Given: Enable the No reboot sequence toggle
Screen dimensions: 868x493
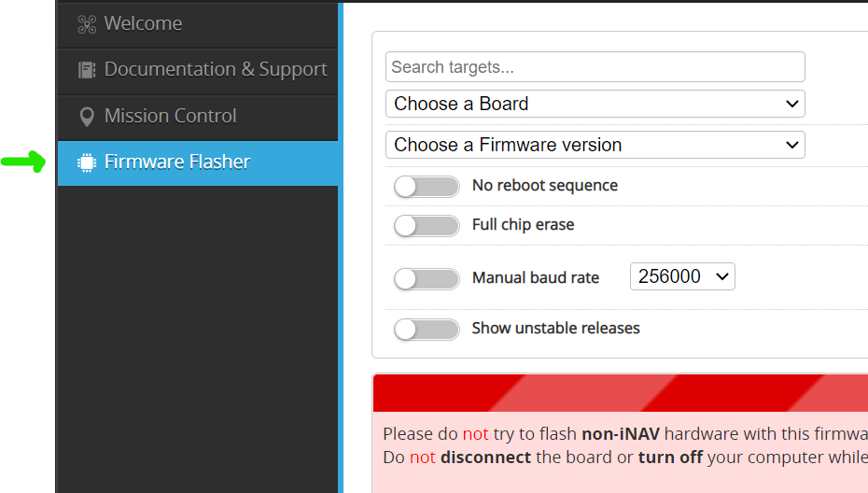Looking at the screenshot, I should [x=427, y=187].
